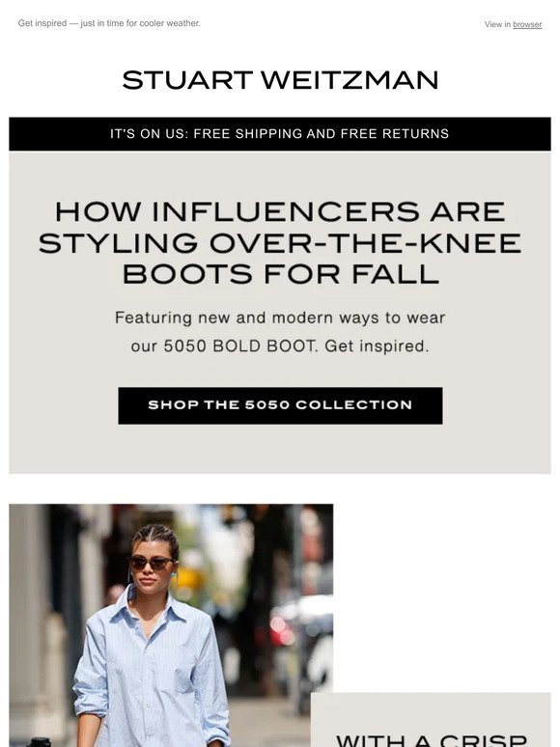Click the beige caption box beside photo
Viewport: 560px width, 747px height.
pos(431,720)
